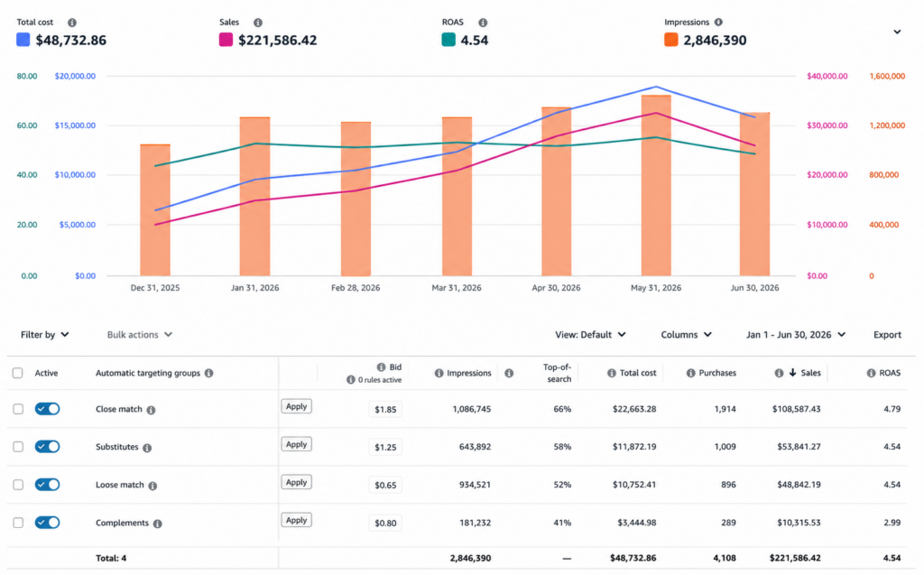924x575 pixels.
Task: Click info icon next to Automatic targeting groups
Action: 209,373
